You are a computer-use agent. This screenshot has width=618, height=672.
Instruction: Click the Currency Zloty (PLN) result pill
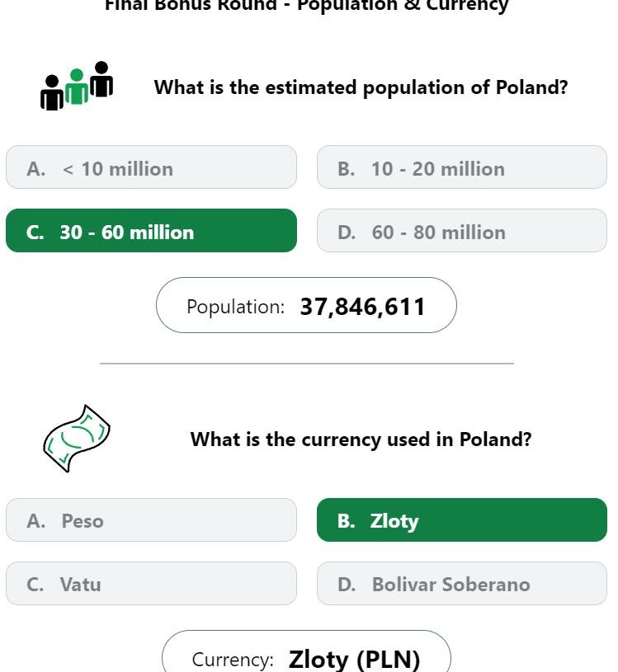coord(306,651)
